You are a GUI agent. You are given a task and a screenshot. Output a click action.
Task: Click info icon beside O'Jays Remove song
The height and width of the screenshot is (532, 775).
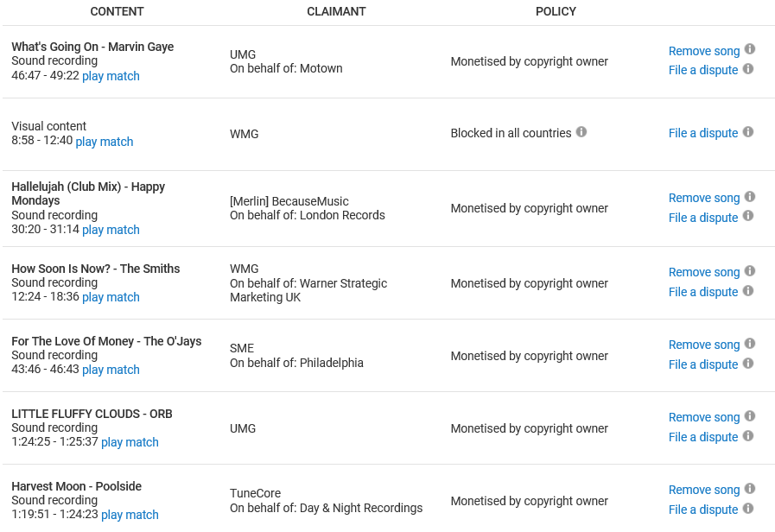tap(750, 344)
